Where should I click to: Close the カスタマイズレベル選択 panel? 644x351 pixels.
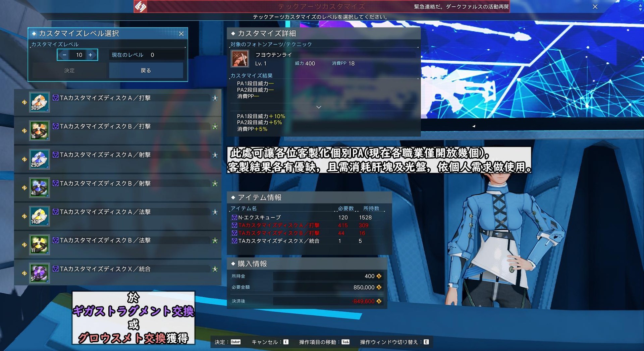pos(181,34)
